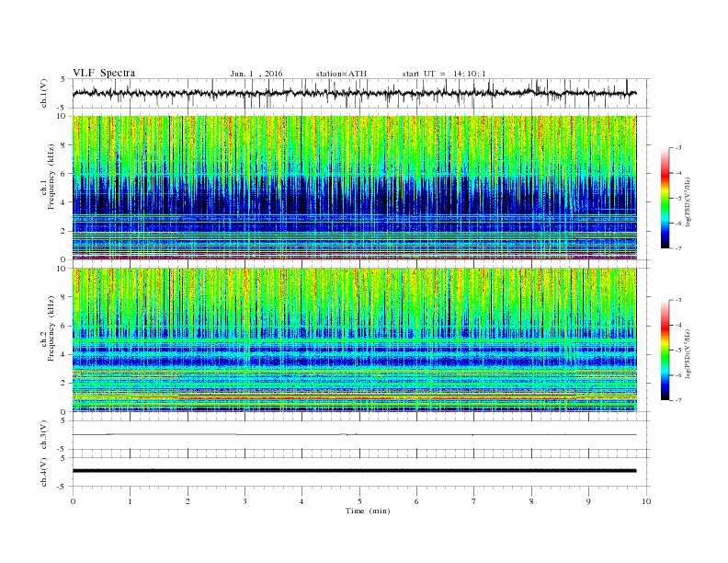Click the time axis tick label "5"
The height and width of the screenshot is (563, 728).
tap(359, 501)
